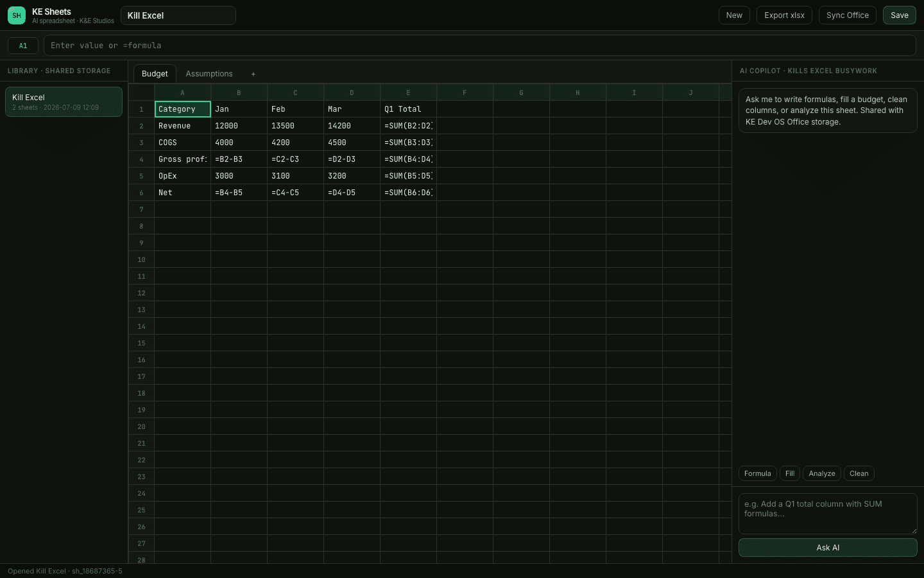Select cell with value 4200
This screenshot has height=578, width=924.
click(295, 143)
